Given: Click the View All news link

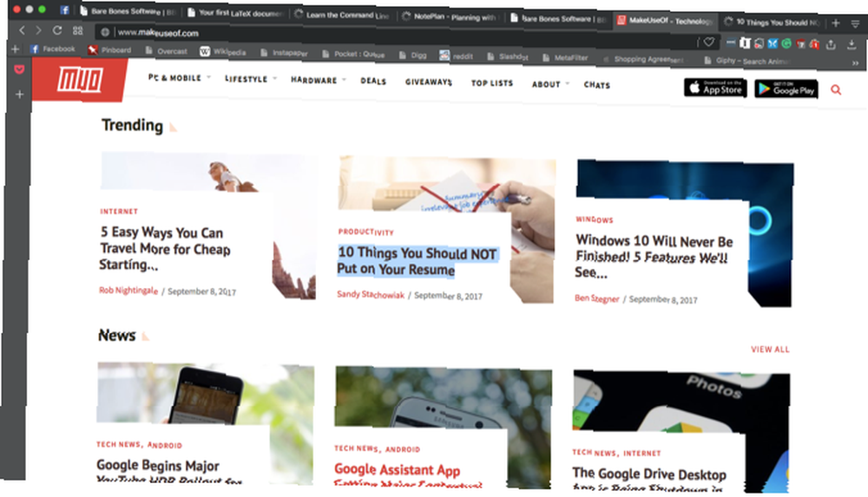Looking at the screenshot, I should point(770,350).
